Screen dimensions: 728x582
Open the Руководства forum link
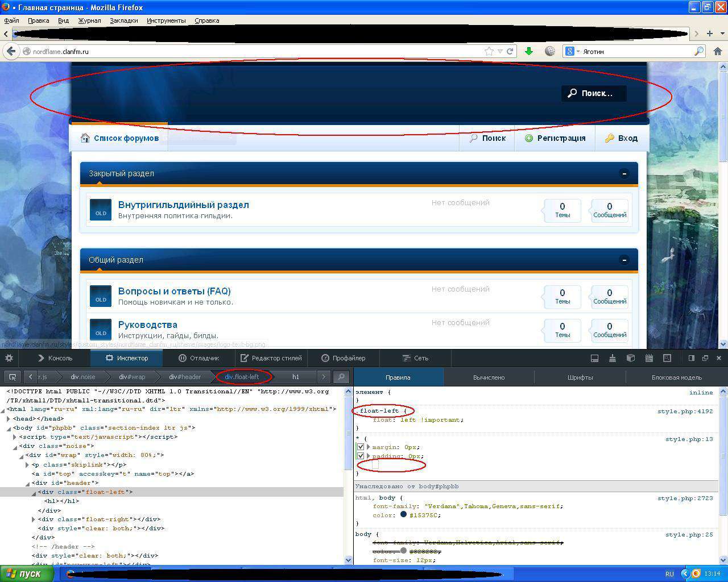coord(148,325)
